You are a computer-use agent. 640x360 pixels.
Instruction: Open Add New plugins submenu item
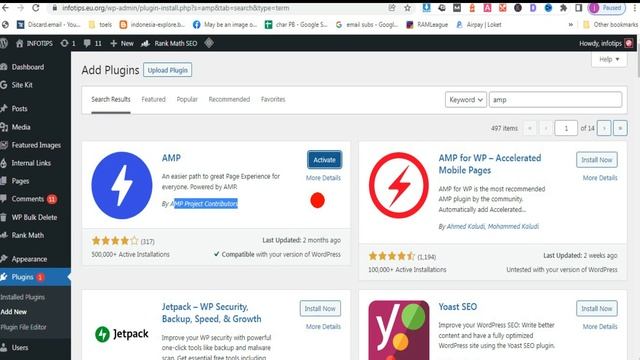(13, 312)
